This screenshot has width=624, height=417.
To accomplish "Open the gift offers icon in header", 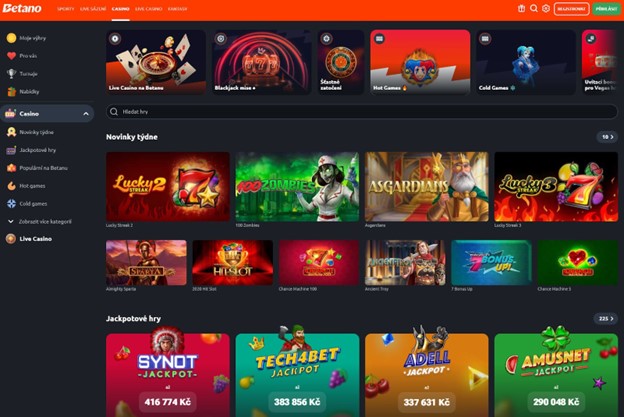I will tap(521, 8).
